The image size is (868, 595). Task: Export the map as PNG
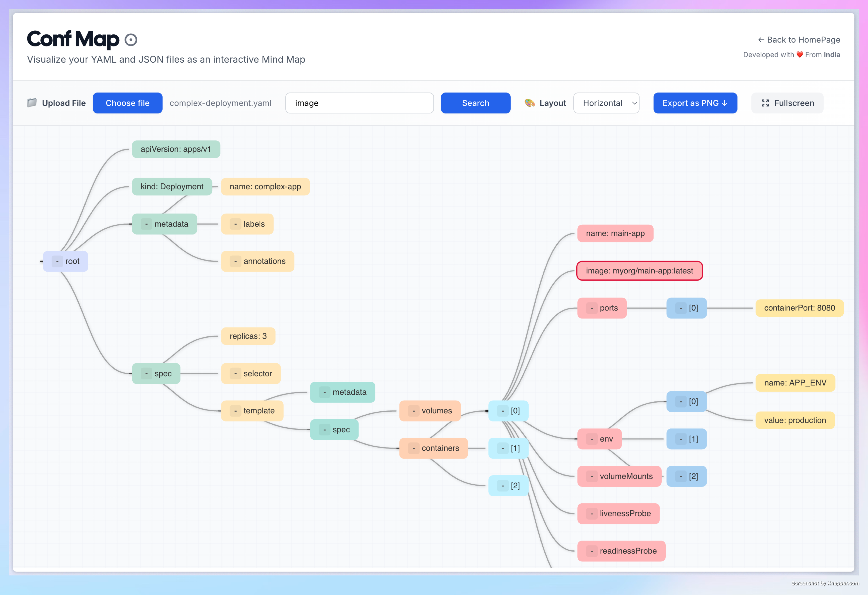pyautogui.click(x=695, y=103)
